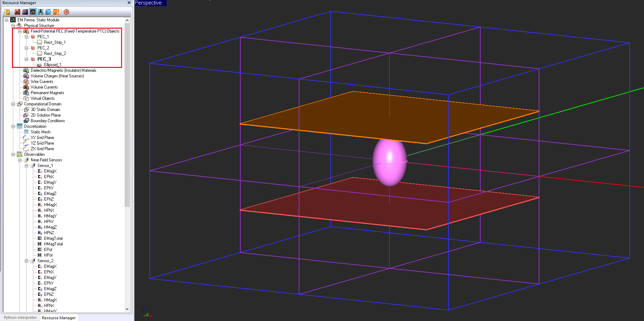This screenshot has width=644, height=321.
Task: Click the XYZ axis triad in viewport corner
Action: coord(147,313)
